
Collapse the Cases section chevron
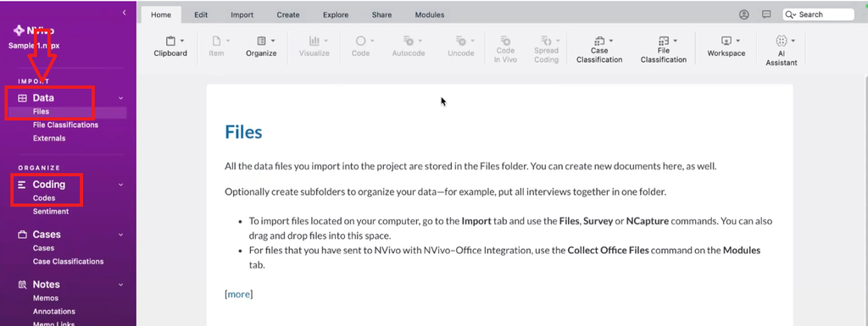tap(120, 235)
